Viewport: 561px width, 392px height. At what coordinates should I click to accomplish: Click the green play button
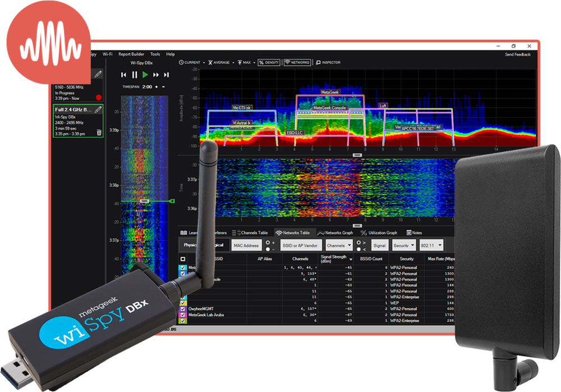tap(145, 75)
